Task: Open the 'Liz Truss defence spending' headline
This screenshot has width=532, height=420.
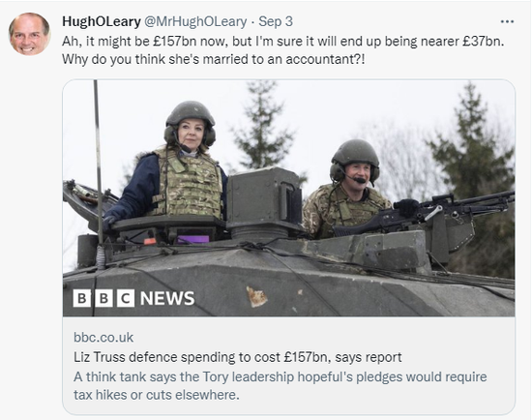Action: point(238,357)
